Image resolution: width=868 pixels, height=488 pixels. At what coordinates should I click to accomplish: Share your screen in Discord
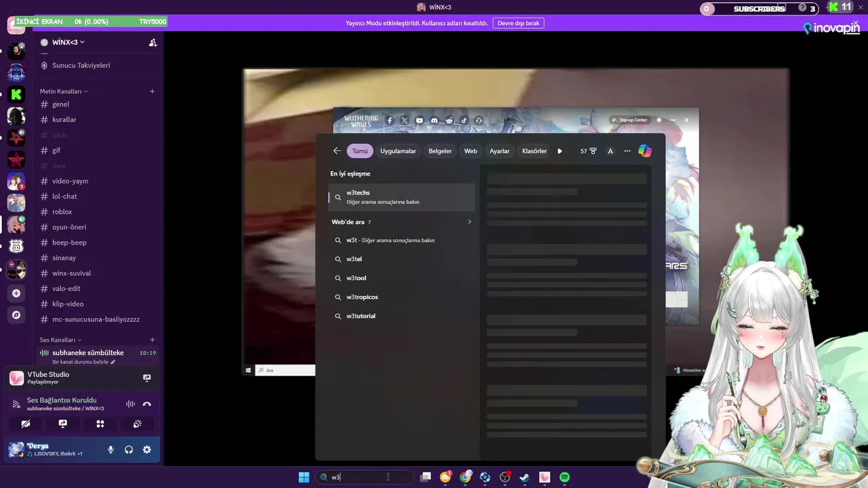(x=63, y=424)
